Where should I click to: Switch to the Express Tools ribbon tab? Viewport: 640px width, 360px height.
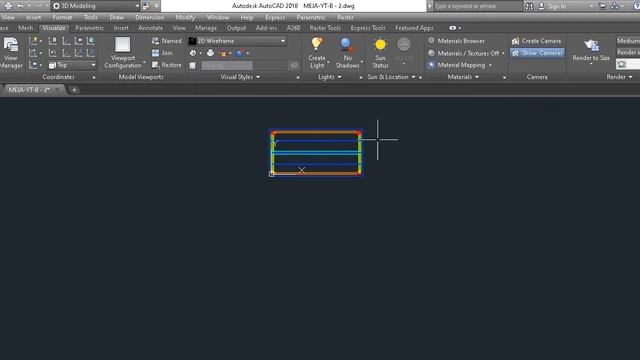368,28
